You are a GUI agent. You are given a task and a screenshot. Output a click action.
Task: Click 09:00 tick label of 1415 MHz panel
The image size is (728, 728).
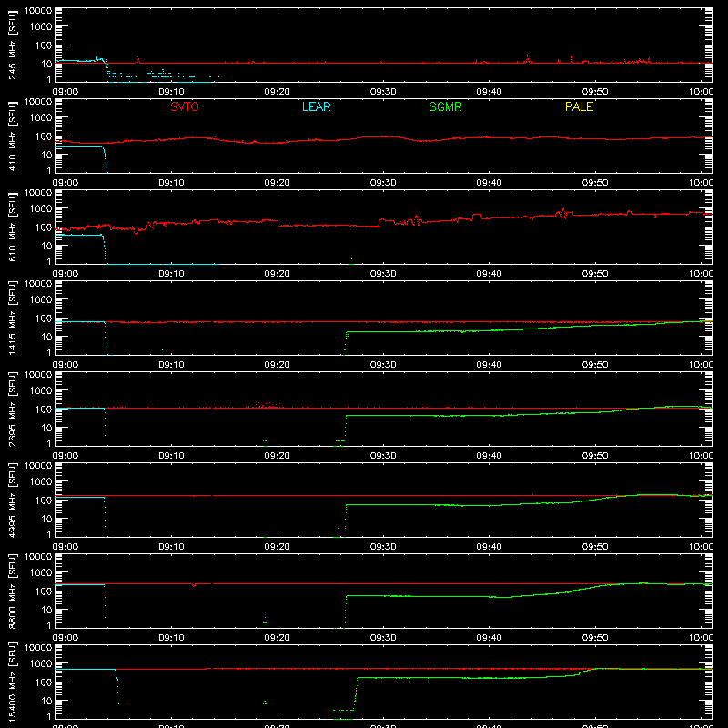click(66, 365)
